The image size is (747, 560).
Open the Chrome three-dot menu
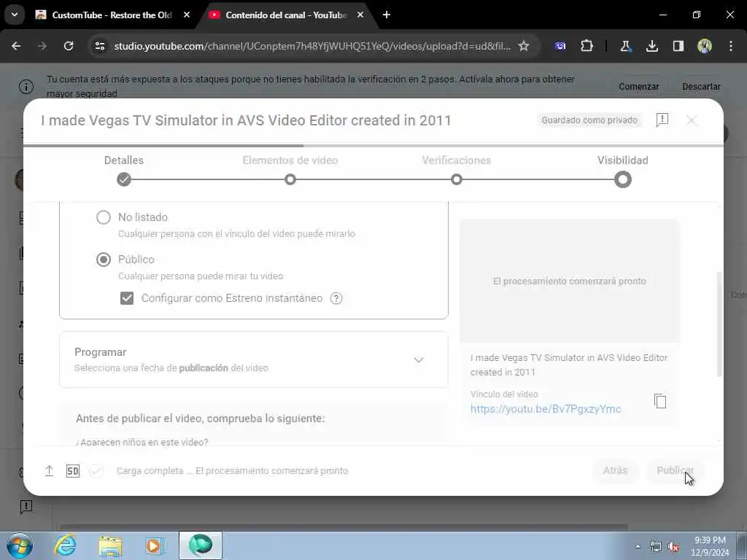[x=731, y=46]
